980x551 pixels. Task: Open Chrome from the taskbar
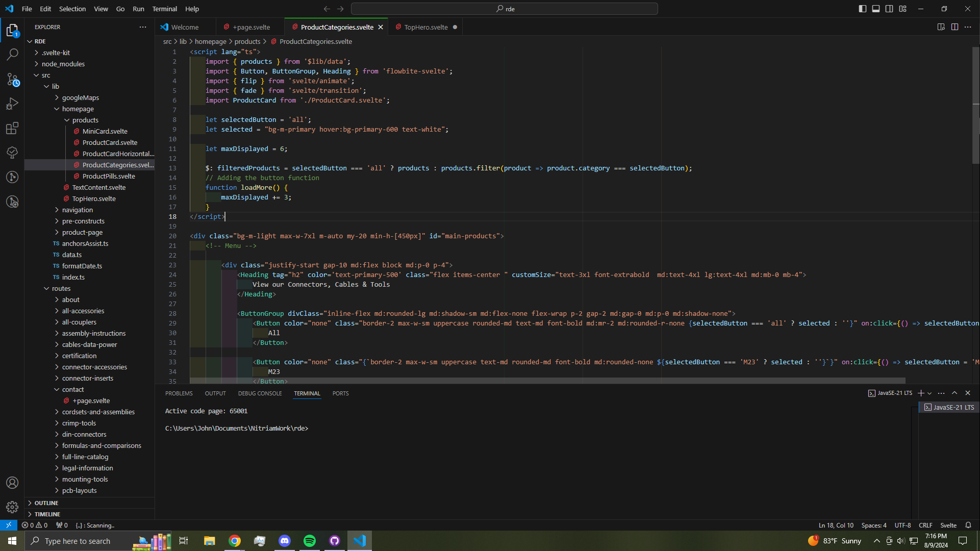[x=235, y=541]
